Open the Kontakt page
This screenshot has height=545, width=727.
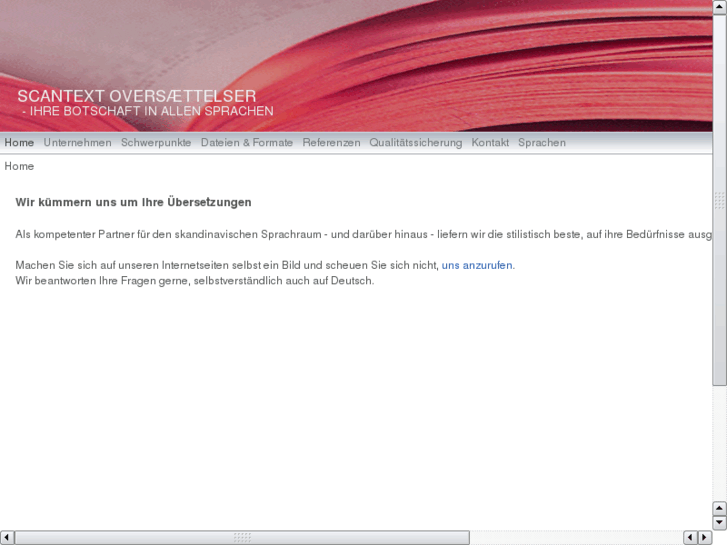coord(490,142)
